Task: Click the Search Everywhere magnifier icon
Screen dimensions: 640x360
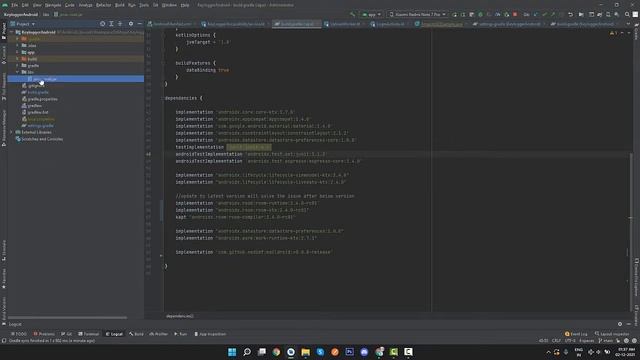Action: [627, 14]
